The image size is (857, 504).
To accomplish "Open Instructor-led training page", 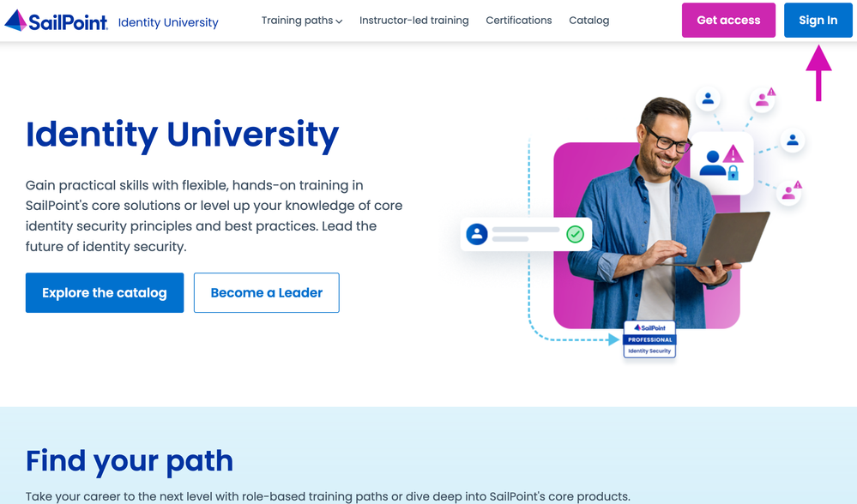I will (413, 21).
